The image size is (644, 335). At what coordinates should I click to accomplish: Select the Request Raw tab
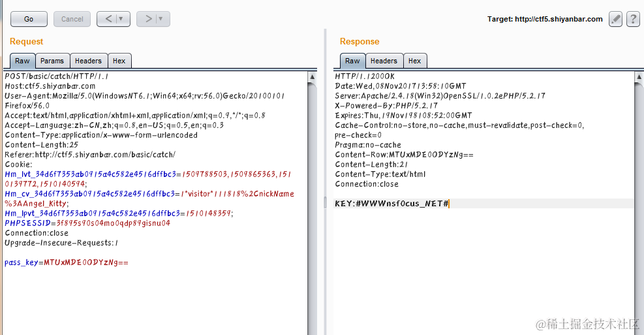coord(22,61)
